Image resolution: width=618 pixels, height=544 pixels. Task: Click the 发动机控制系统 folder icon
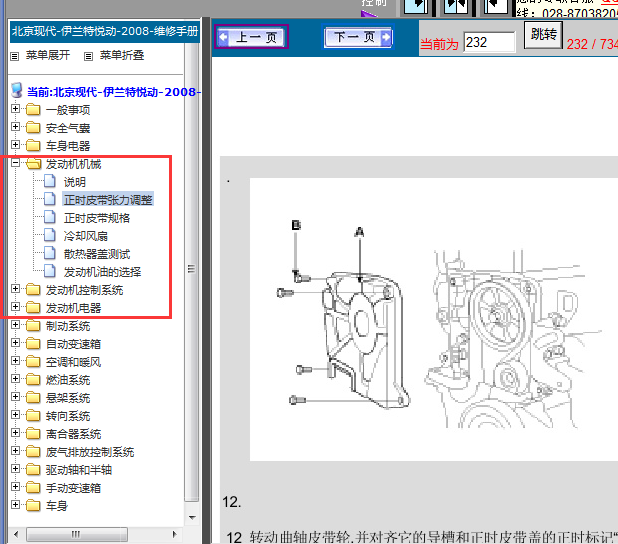pyautogui.click(x=33, y=290)
